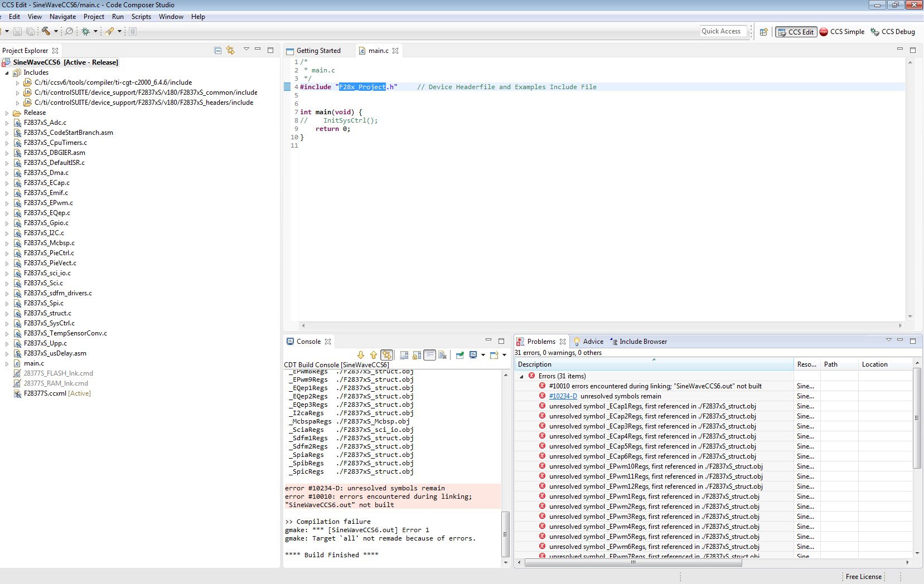Image resolution: width=924 pixels, height=584 pixels.
Task: Collapse all in Project Explorer
Action: pyautogui.click(x=218, y=50)
